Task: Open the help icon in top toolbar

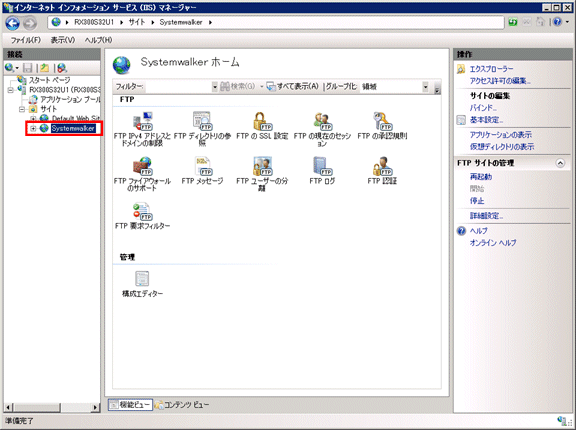Action: (x=557, y=22)
